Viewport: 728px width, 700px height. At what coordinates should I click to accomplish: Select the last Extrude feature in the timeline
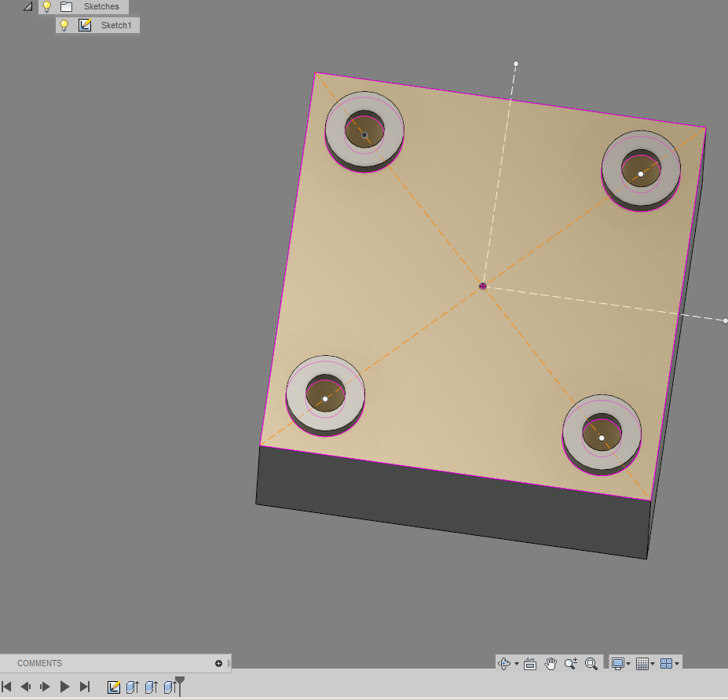click(170, 687)
